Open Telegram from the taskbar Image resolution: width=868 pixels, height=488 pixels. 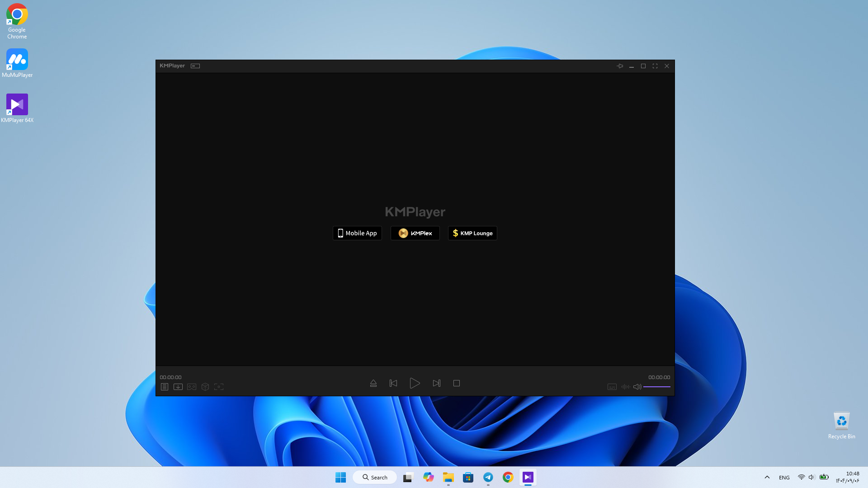click(488, 477)
